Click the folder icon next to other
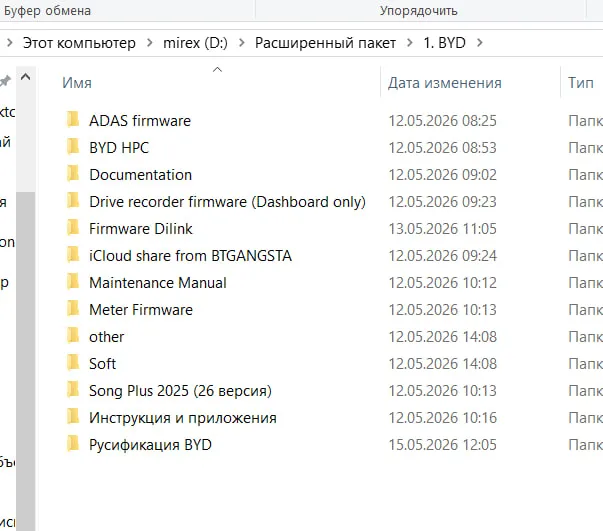 pos(73,336)
